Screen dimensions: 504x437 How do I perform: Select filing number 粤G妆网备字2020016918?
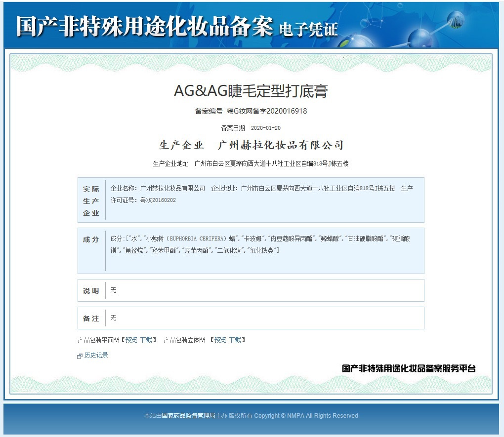[x=267, y=111]
